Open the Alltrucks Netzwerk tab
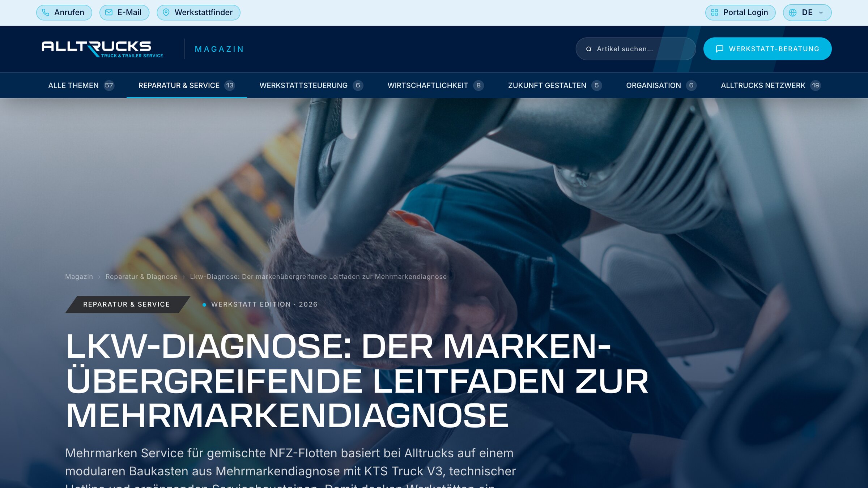This screenshot has width=868, height=488. [771, 85]
